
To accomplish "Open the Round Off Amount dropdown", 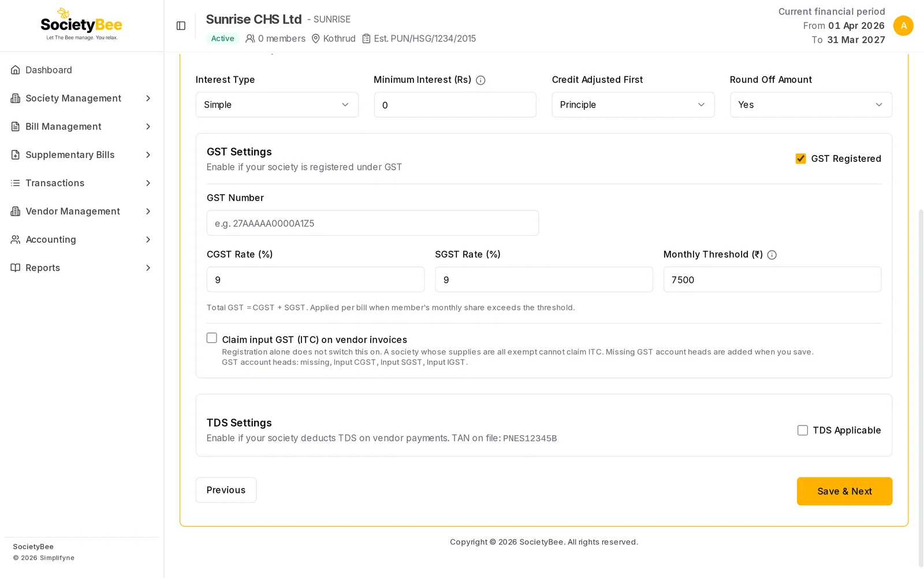I will pos(811,105).
